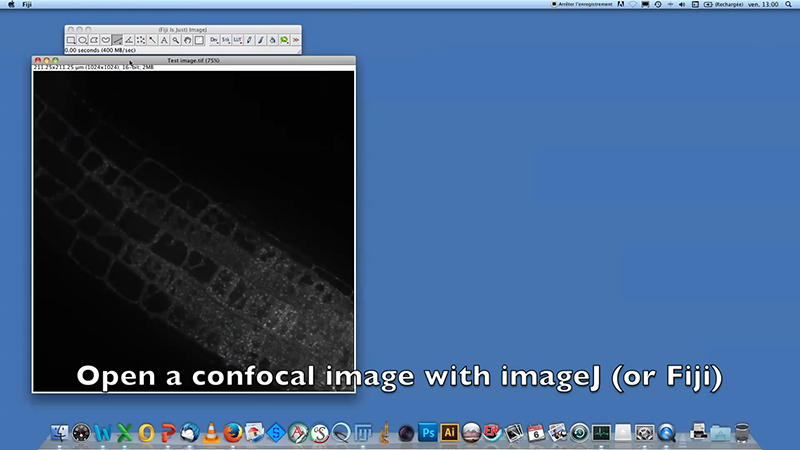Click the battery status in menu bar
Image resolution: width=800 pixels, height=450 pixels.
pyautogui.click(x=724, y=4)
